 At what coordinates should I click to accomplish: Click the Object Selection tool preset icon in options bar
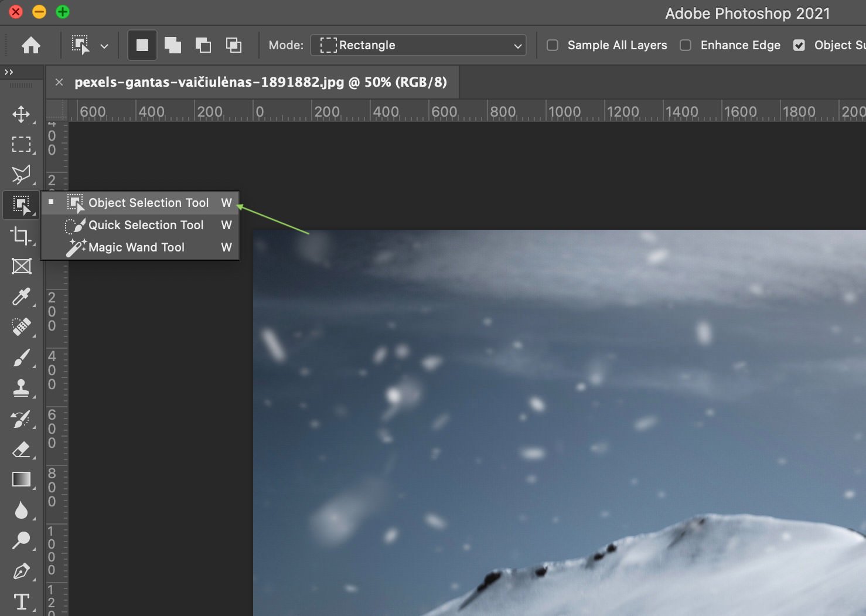[81, 45]
